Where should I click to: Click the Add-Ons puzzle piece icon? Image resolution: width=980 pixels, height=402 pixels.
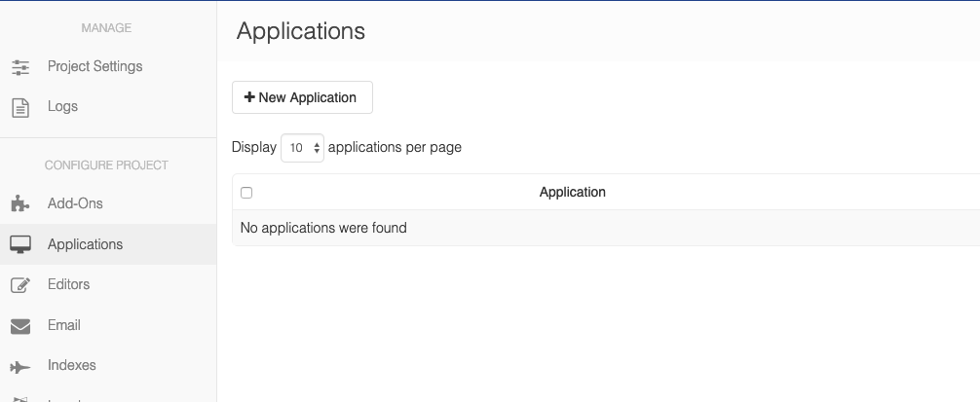coord(20,203)
